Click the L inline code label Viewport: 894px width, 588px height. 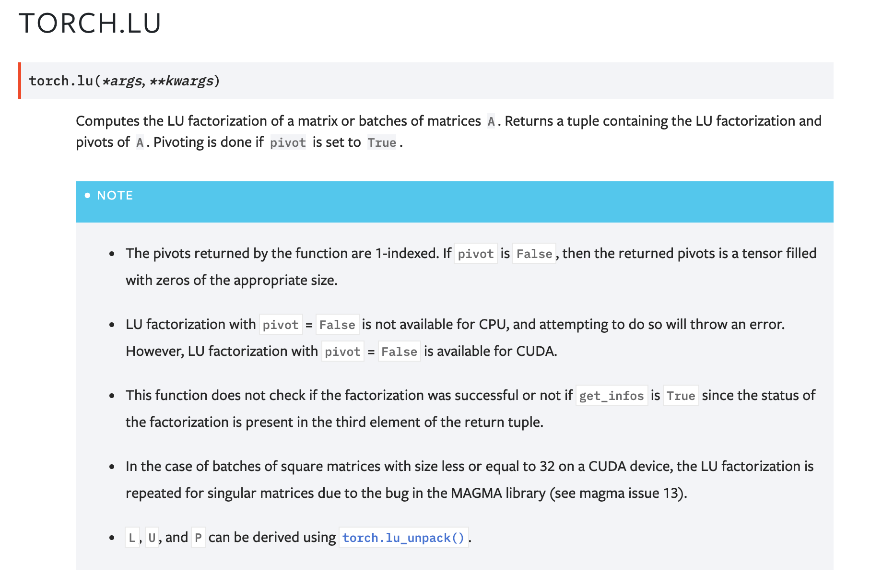132,538
